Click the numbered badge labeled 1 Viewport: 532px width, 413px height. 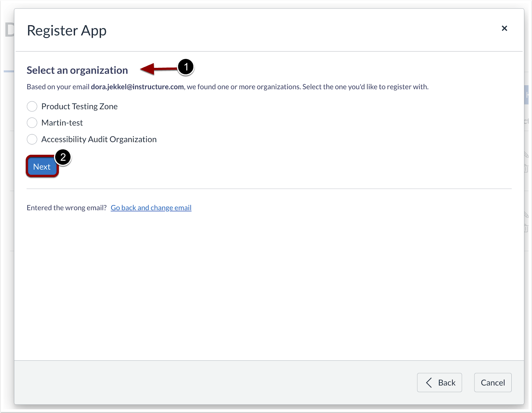(x=186, y=68)
